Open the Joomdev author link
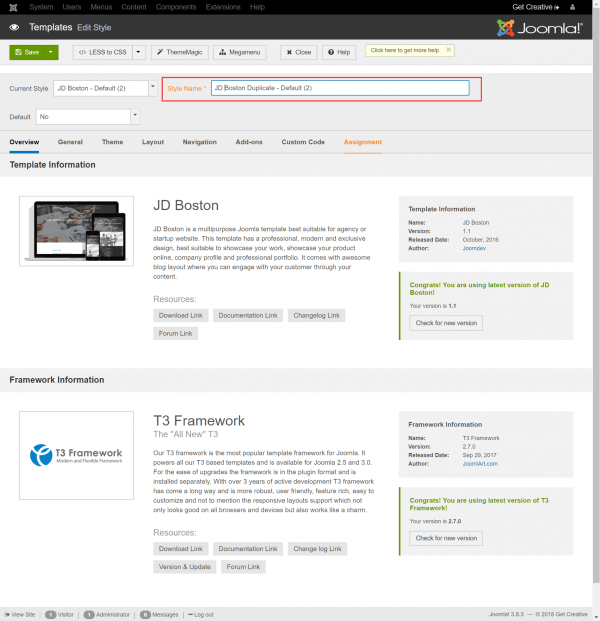 point(474,248)
